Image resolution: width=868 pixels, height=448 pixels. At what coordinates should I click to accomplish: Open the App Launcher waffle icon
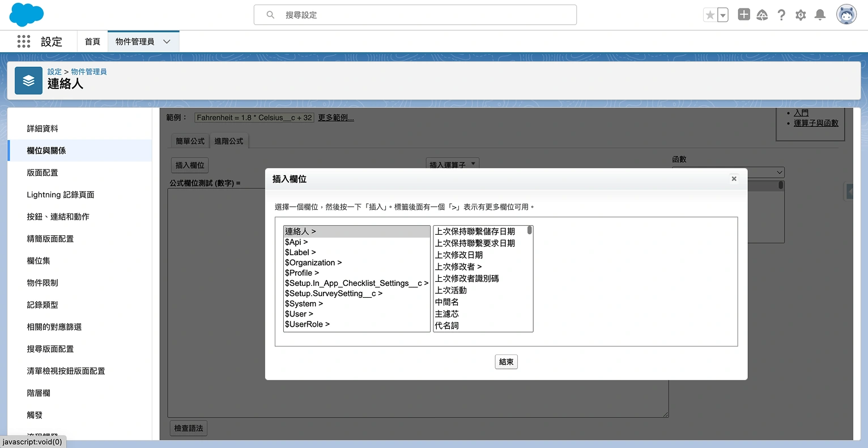point(23,41)
